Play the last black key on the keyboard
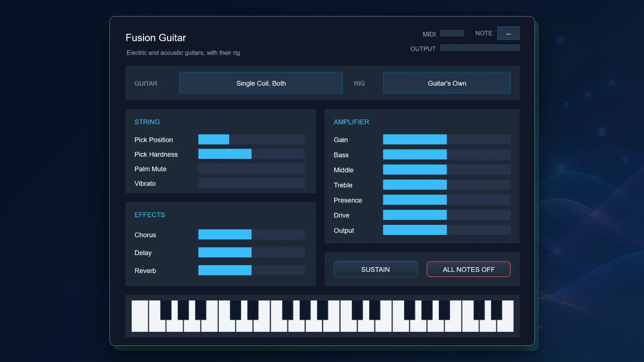 (x=497, y=310)
